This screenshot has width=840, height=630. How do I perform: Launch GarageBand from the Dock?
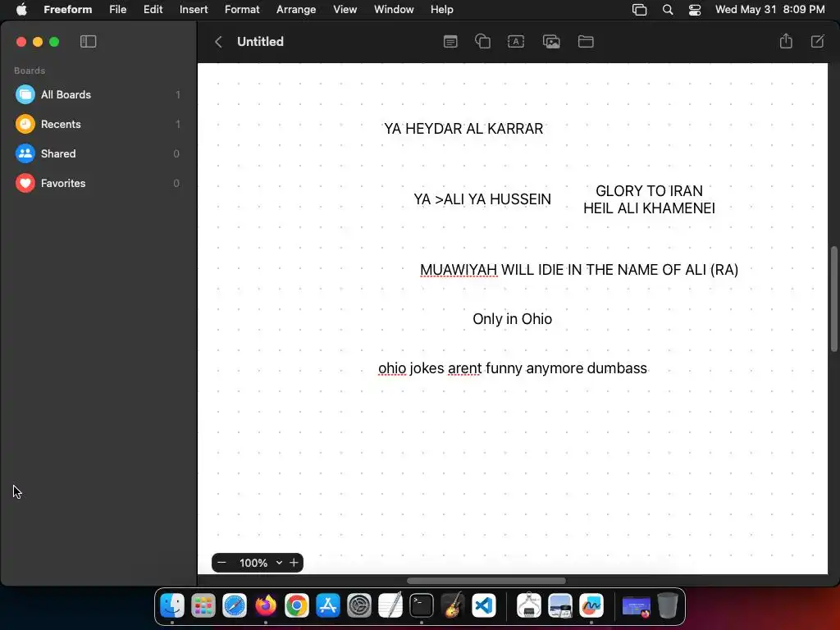(453, 606)
